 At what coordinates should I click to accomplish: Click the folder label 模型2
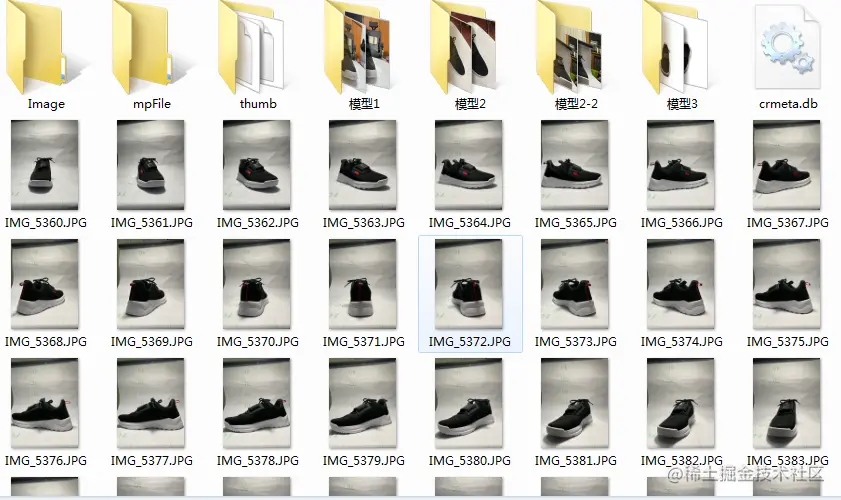(470, 104)
